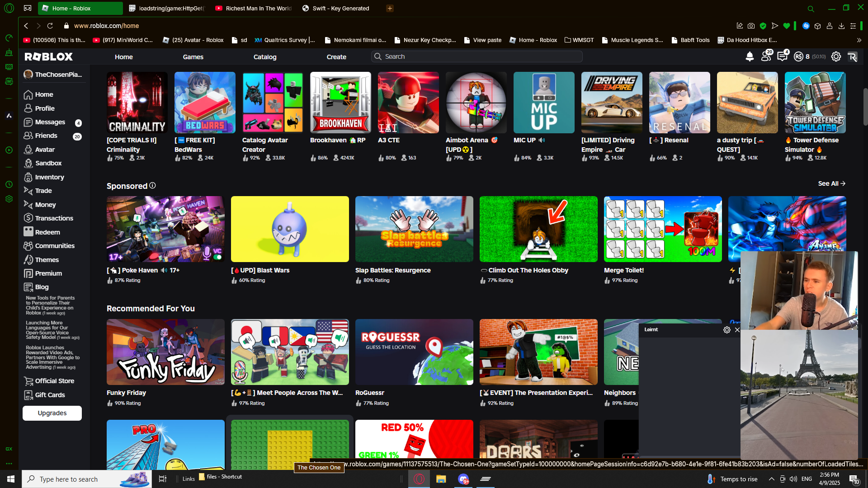Open Messages in the Roblox sidebar
Viewport: 868px width, 488px height.
tap(50, 122)
